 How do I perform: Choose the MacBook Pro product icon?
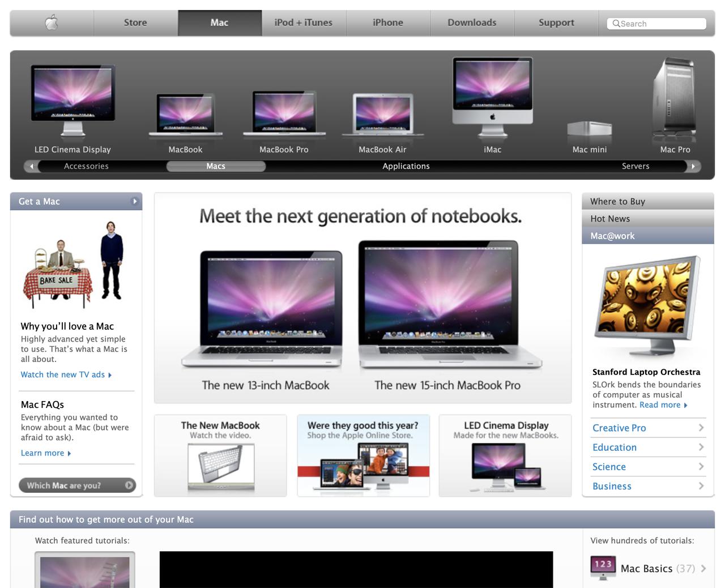pyautogui.click(x=284, y=114)
